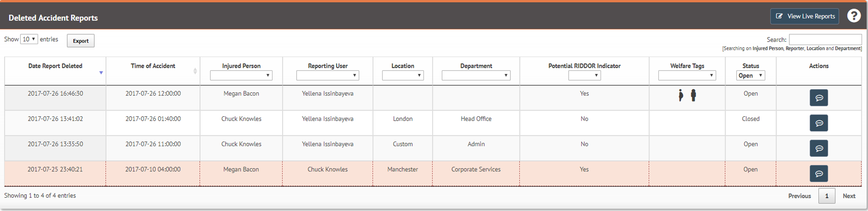Image resolution: width=868 pixels, height=211 pixels.
Task: Expand the Injured Person filter dropdown
Action: [x=241, y=76]
